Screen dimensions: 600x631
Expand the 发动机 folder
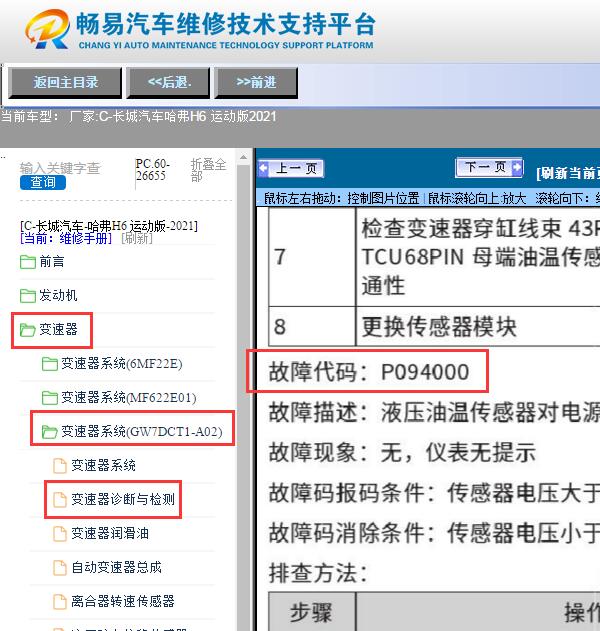click(58, 295)
